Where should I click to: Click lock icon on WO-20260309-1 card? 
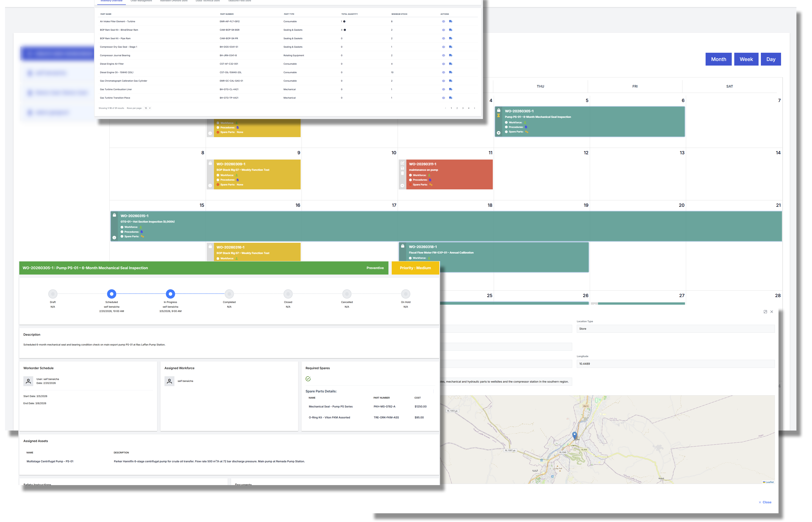coord(210,163)
